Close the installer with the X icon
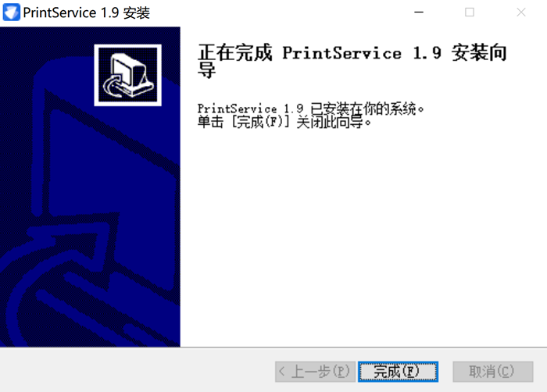 click(x=521, y=12)
